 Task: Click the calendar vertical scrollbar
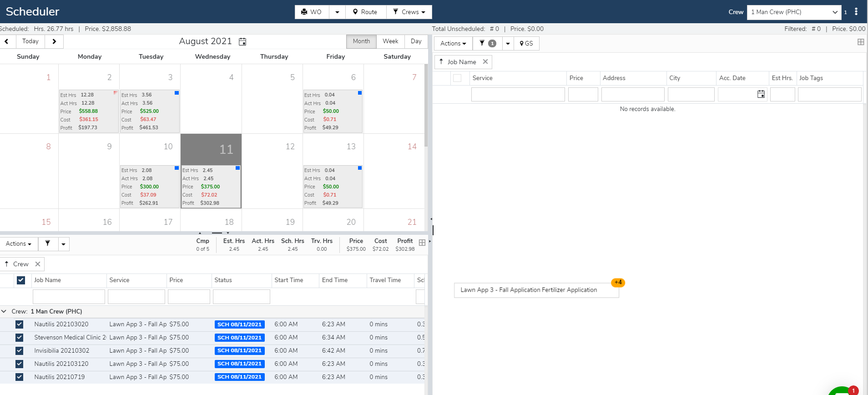[426, 105]
